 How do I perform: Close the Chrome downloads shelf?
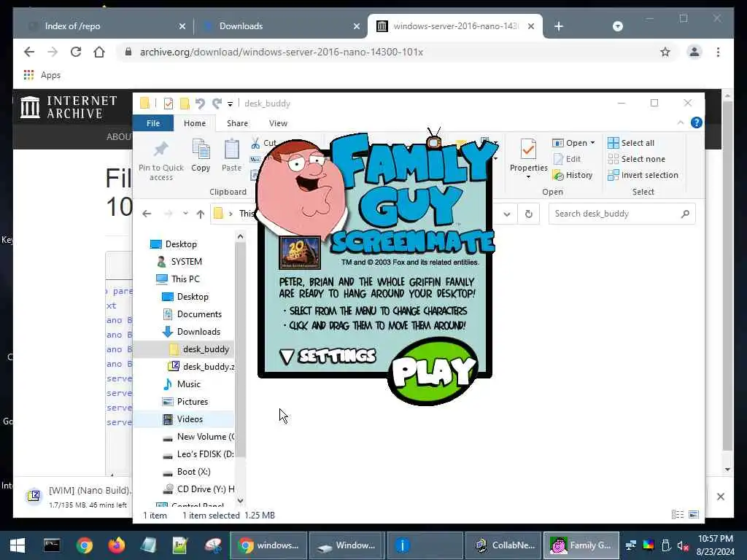pyautogui.click(x=720, y=497)
